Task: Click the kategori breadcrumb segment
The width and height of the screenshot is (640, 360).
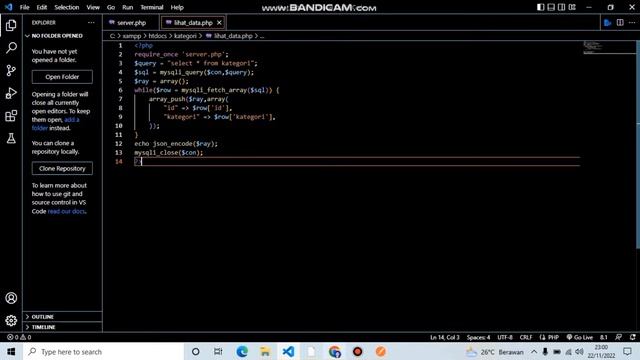Action: coord(185,36)
